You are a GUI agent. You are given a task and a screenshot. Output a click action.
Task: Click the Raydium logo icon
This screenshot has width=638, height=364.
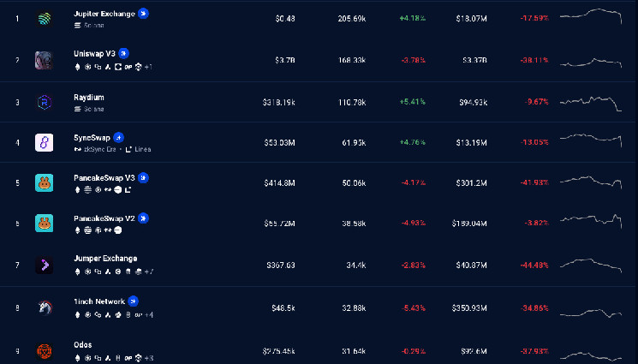click(45, 102)
